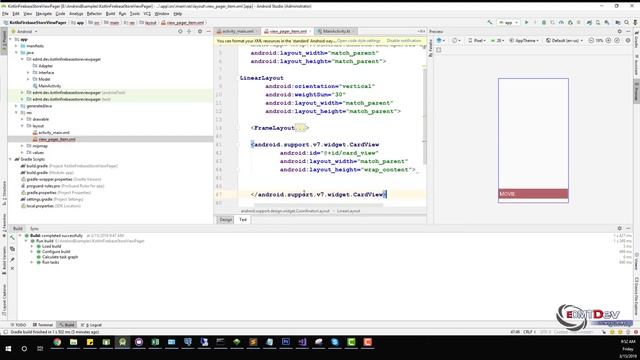Open Chrome from the taskbar
The image size is (640, 360).
click(x=57, y=342)
